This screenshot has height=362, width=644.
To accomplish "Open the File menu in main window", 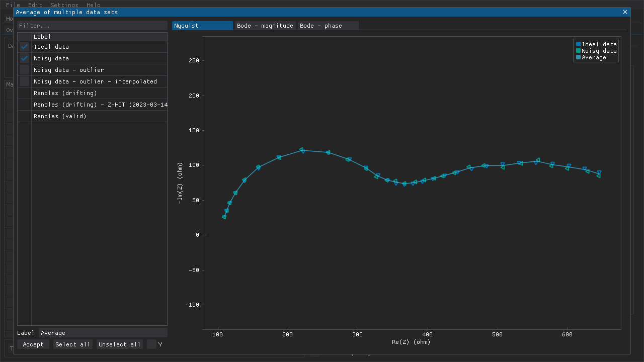I will (x=13, y=5).
